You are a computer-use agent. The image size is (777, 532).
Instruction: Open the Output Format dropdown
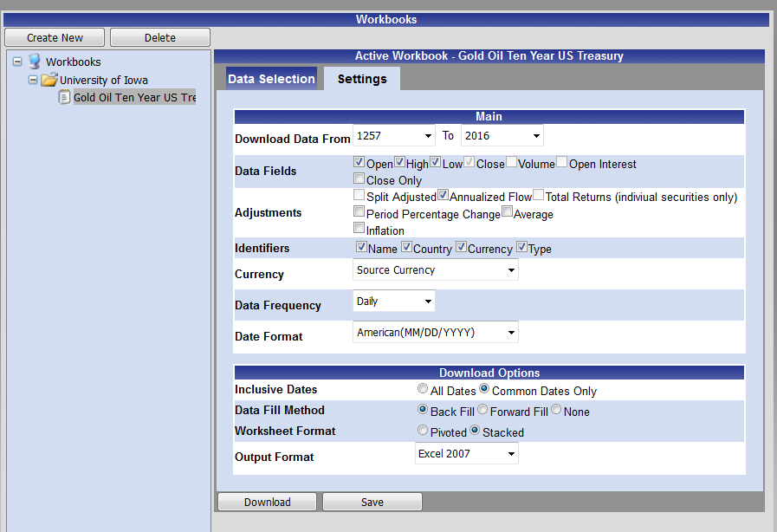point(467,453)
